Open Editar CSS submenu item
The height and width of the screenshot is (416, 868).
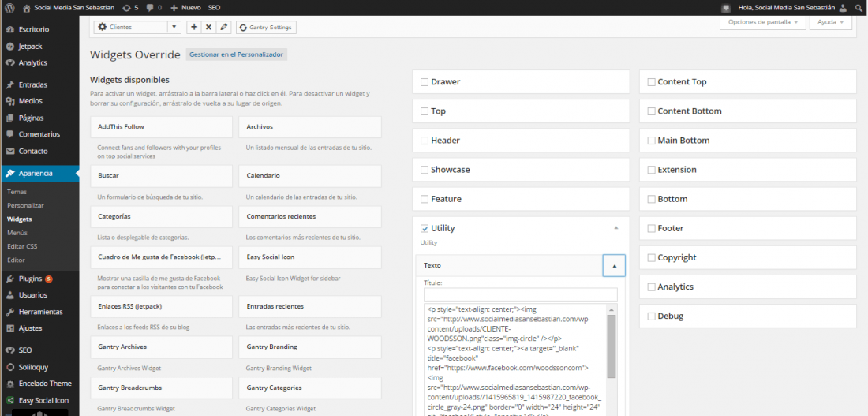pyautogui.click(x=22, y=246)
